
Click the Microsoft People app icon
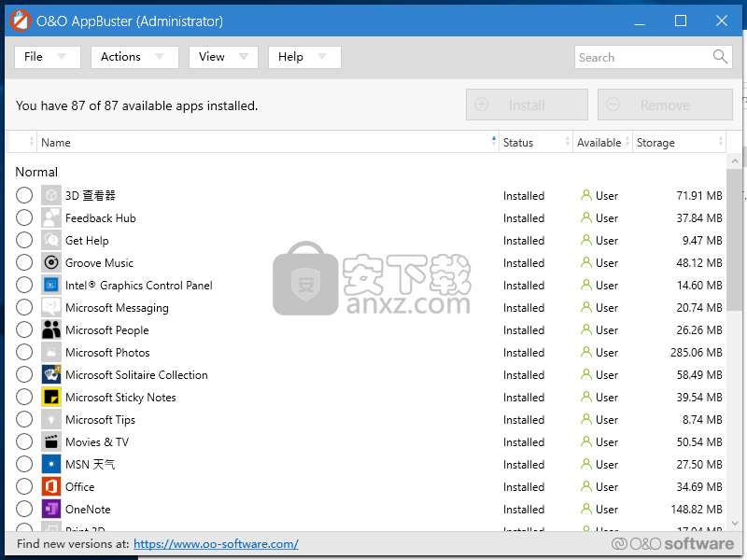coord(51,329)
